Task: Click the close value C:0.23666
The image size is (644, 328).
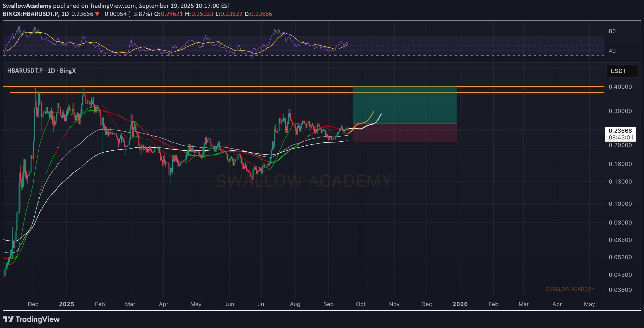Action: pyautogui.click(x=258, y=14)
